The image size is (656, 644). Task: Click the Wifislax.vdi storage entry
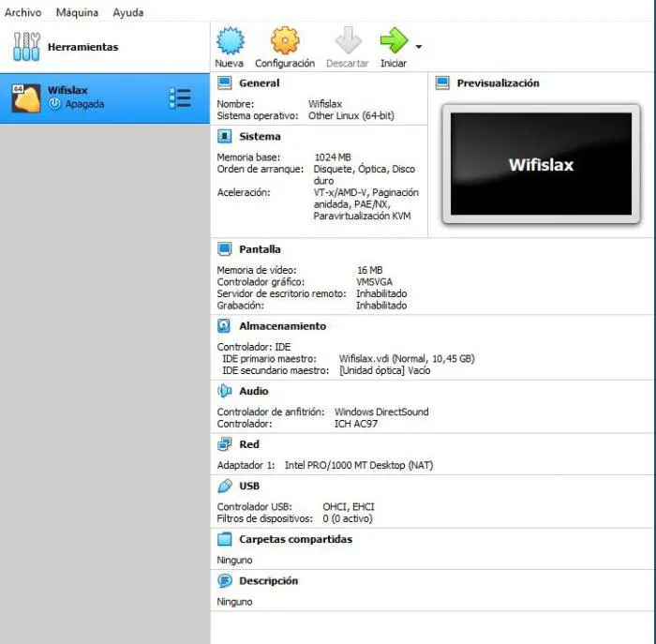(406, 359)
